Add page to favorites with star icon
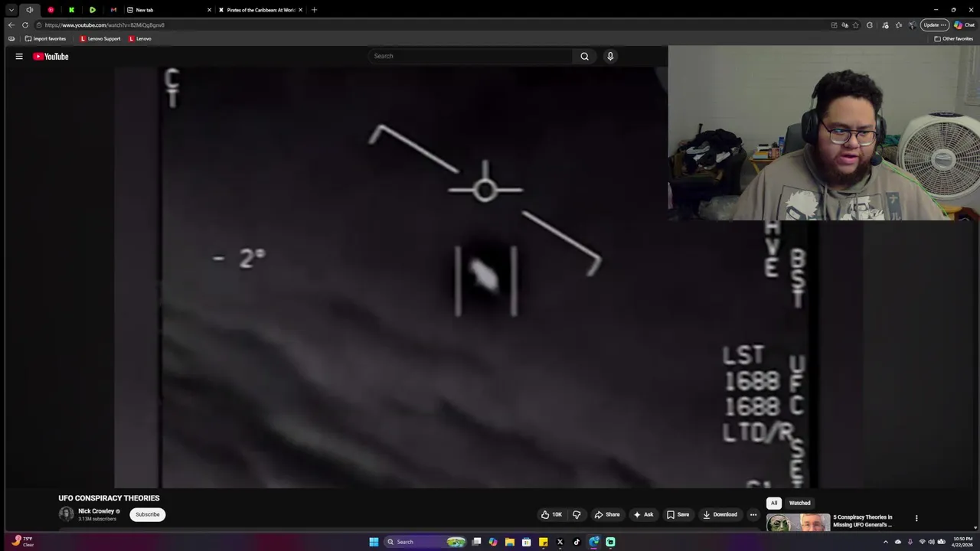 pos(856,24)
